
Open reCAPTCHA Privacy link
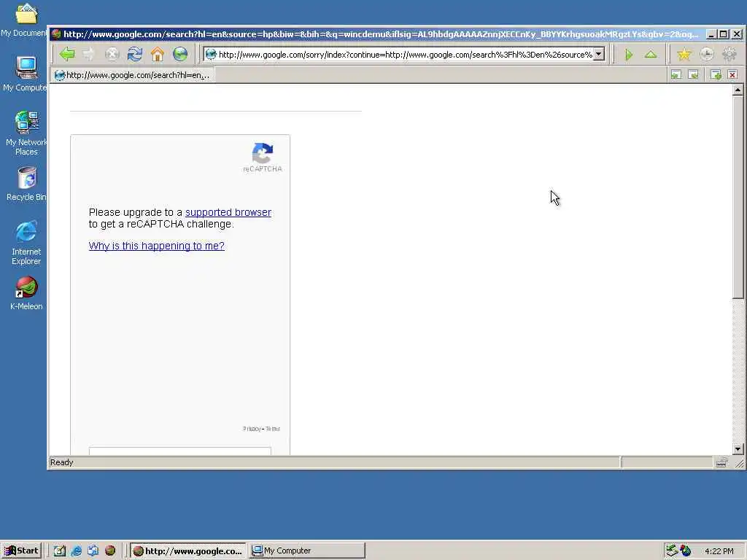pyautogui.click(x=252, y=429)
